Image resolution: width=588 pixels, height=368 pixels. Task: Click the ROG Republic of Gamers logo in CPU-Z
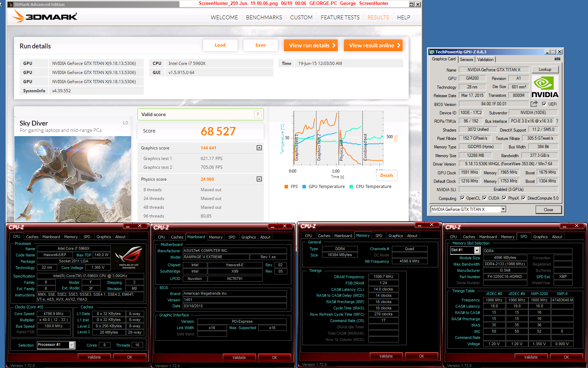pos(129,257)
